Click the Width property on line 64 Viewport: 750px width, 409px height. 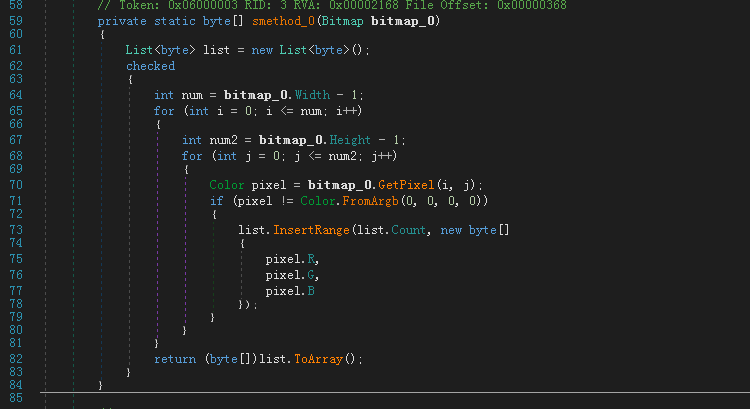[x=312, y=95]
